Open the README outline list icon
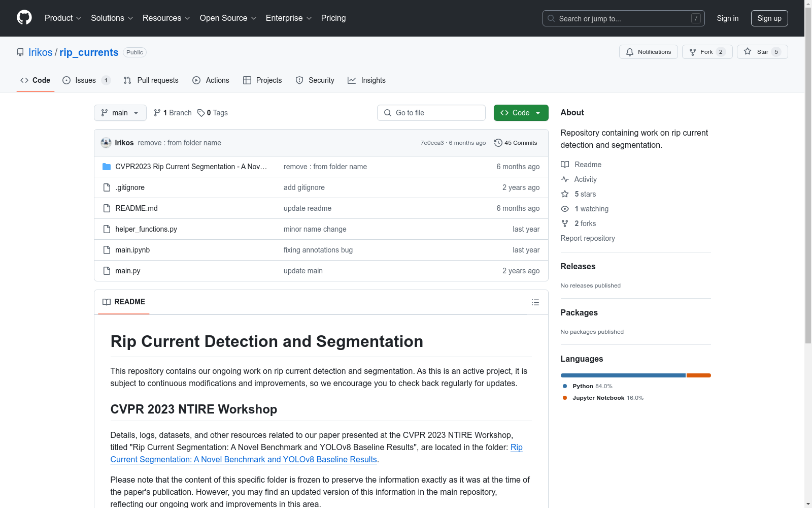Screen dimensions: 812x508 click(x=535, y=302)
